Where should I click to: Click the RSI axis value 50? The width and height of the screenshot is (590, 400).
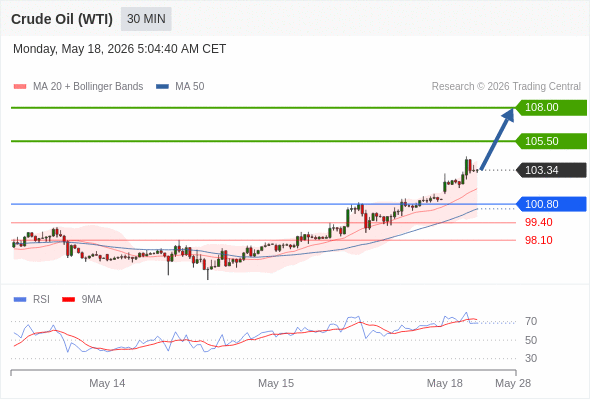click(531, 340)
